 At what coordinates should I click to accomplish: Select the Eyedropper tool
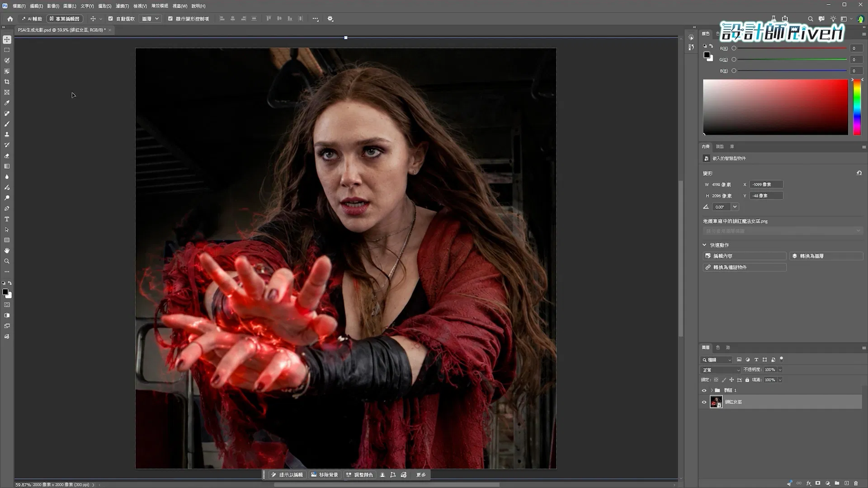7,103
